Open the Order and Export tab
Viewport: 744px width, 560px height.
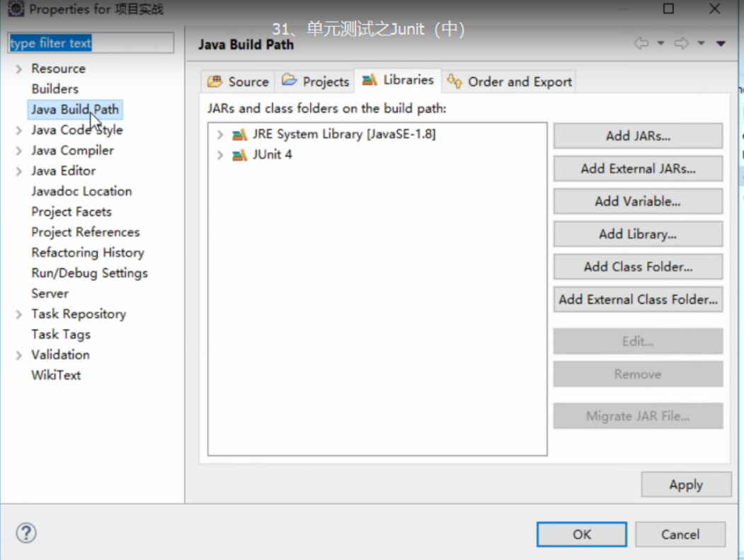tap(509, 81)
